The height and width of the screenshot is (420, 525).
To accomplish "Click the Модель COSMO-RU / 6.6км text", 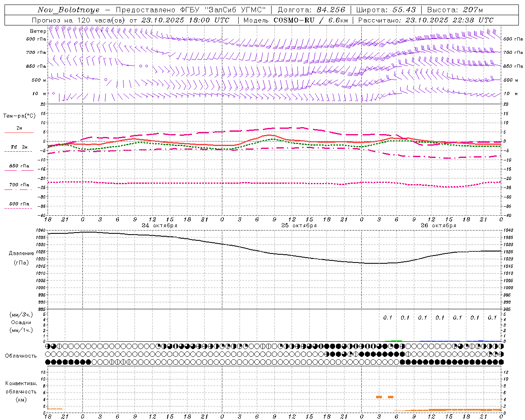I will click(296, 20).
